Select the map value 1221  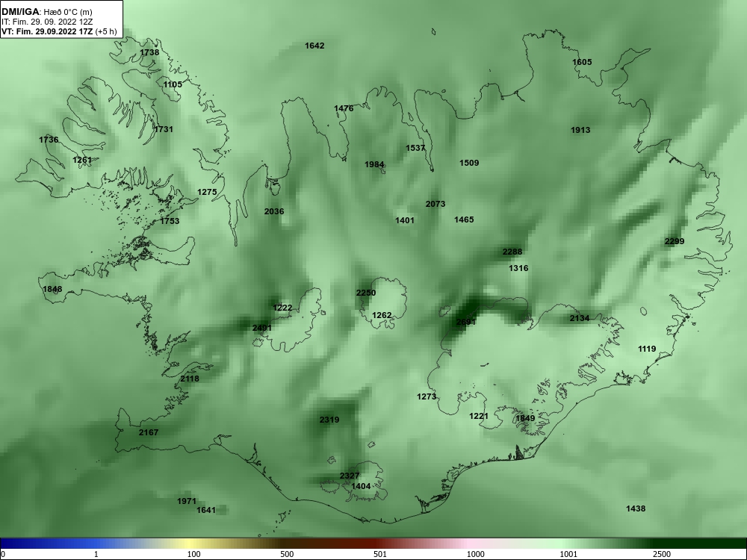(479, 416)
